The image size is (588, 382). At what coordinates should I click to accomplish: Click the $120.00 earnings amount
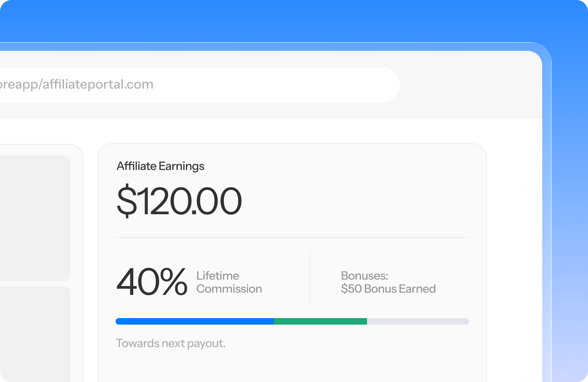point(179,201)
